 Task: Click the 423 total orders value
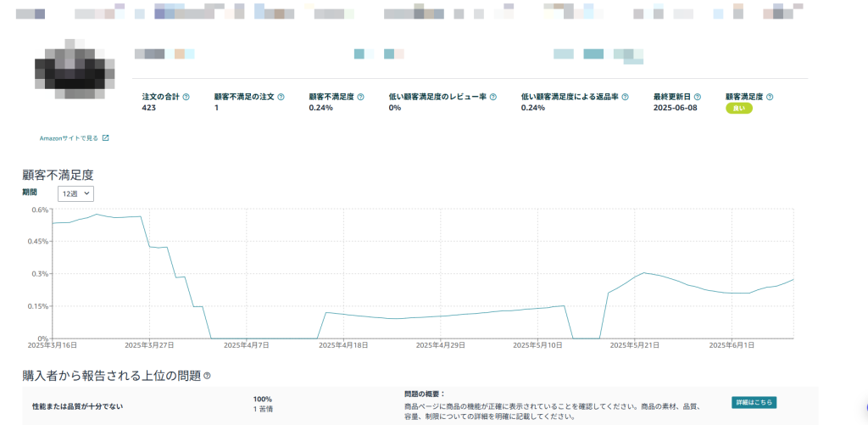tap(149, 108)
